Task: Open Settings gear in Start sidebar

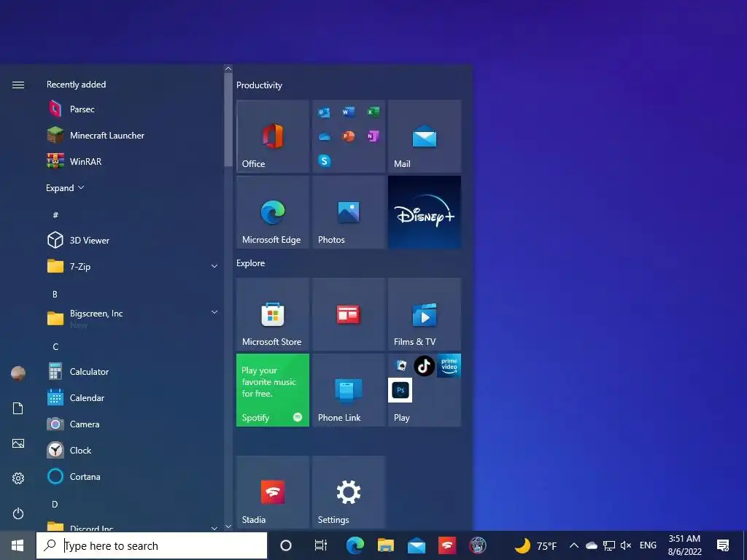Action: (x=18, y=478)
